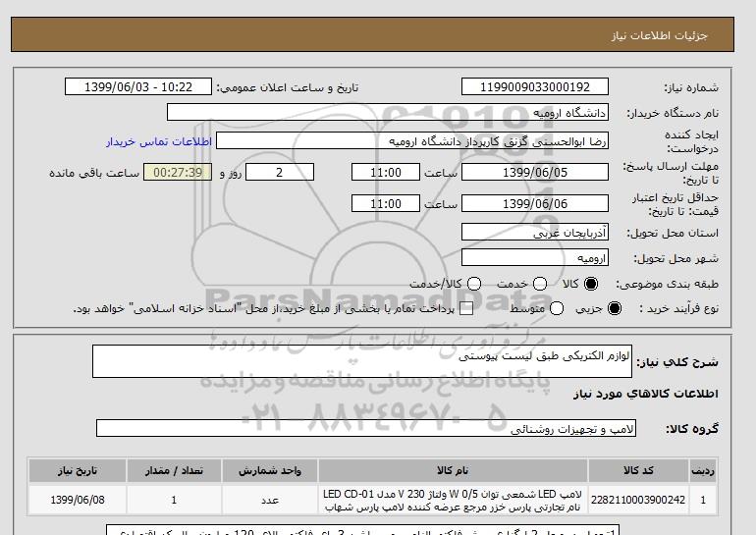Image resolution: width=756 pixels, height=535 pixels.
Task: Click the response deadline date 1399/06/05
Action: coord(535,172)
